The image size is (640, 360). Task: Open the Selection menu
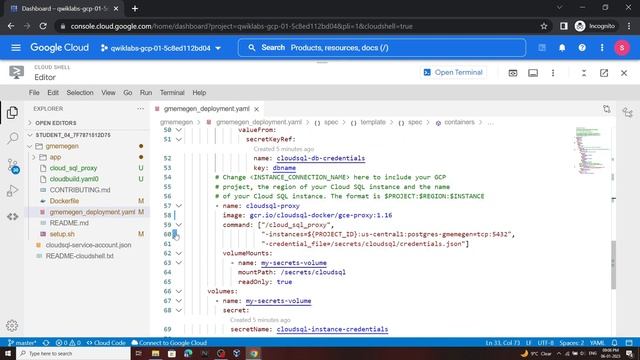coord(80,93)
